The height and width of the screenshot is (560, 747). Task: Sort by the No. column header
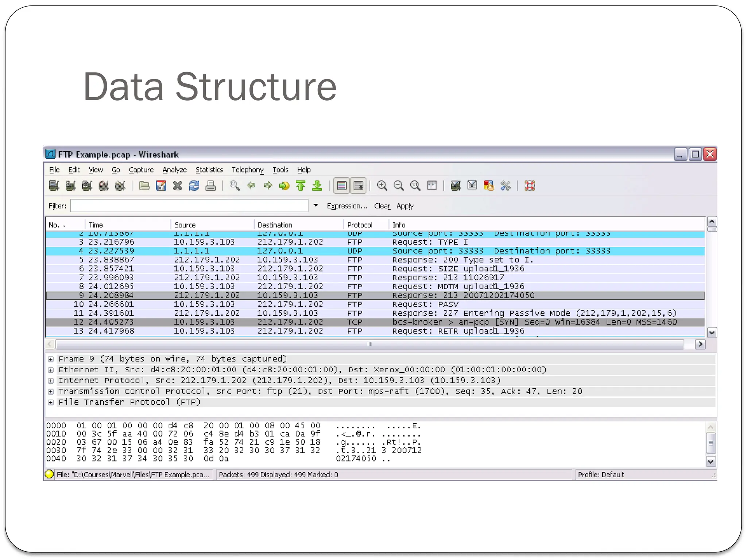pos(65,225)
